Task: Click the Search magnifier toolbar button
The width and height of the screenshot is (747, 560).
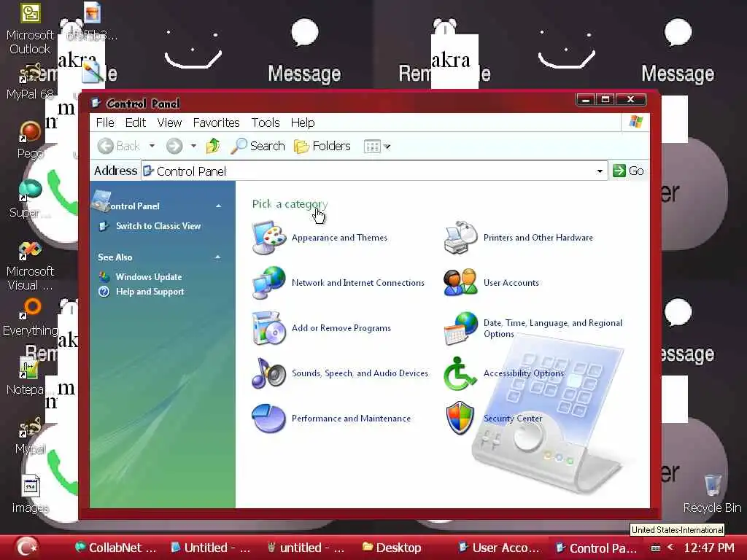Action: pos(258,146)
